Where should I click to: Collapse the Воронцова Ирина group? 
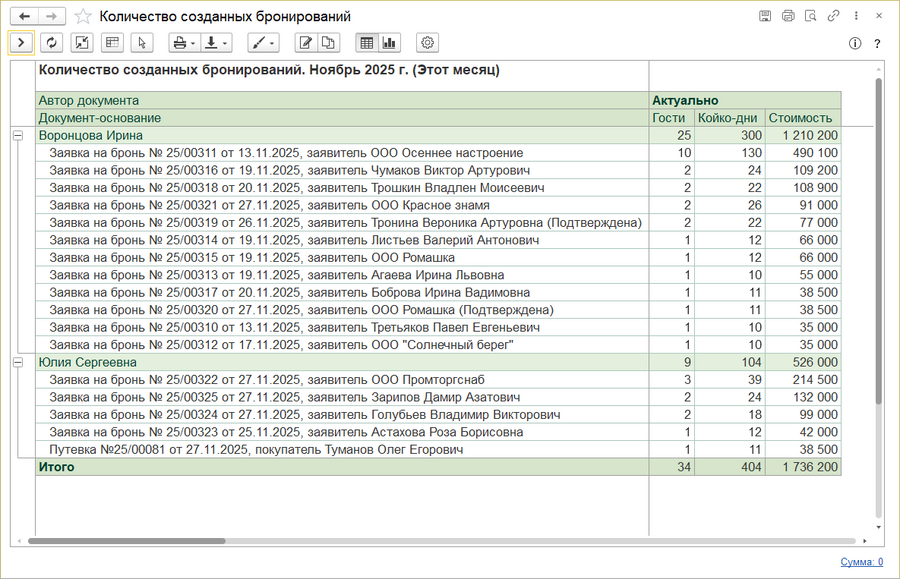(17, 135)
